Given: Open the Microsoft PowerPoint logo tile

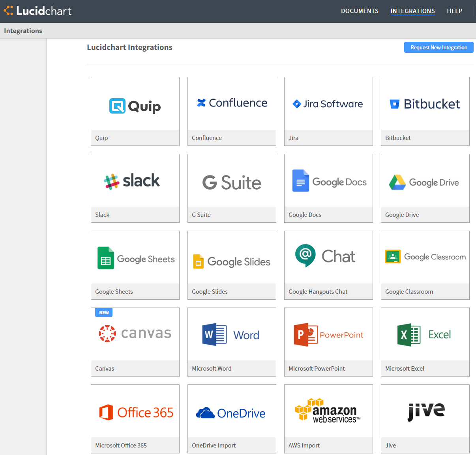Looking at the screenshot, I should (328, 335).
